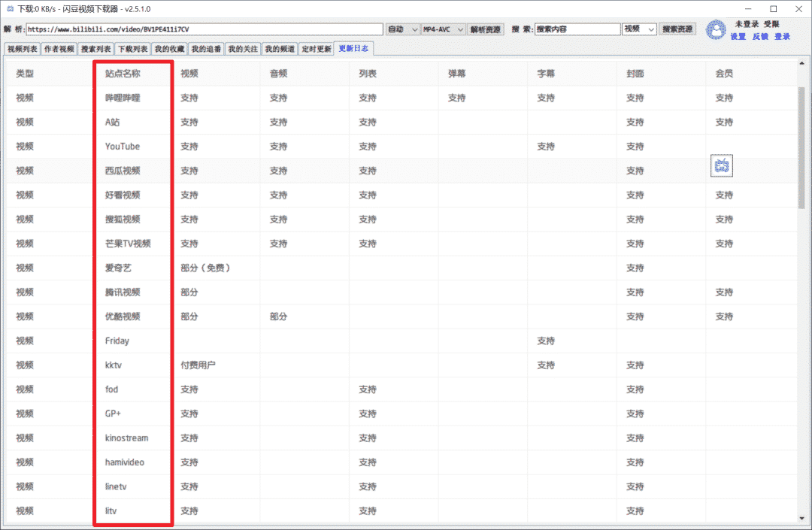Switch to the 作者视频 tab

point(59,49)
